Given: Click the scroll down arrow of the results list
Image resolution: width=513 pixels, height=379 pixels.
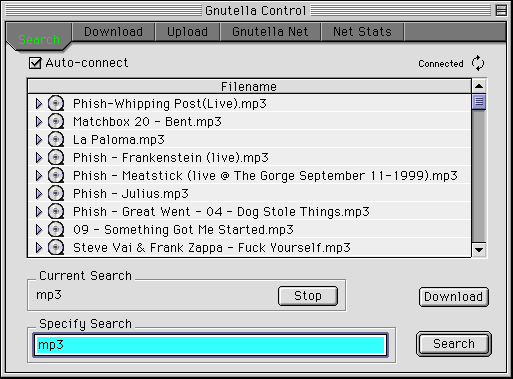Looking at the screenshot, I should click(x=479, y=250).
